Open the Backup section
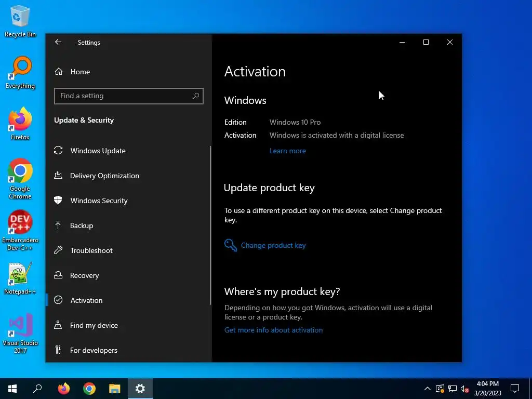This screenshot has width=532, height=399. [x=82, y=225]
